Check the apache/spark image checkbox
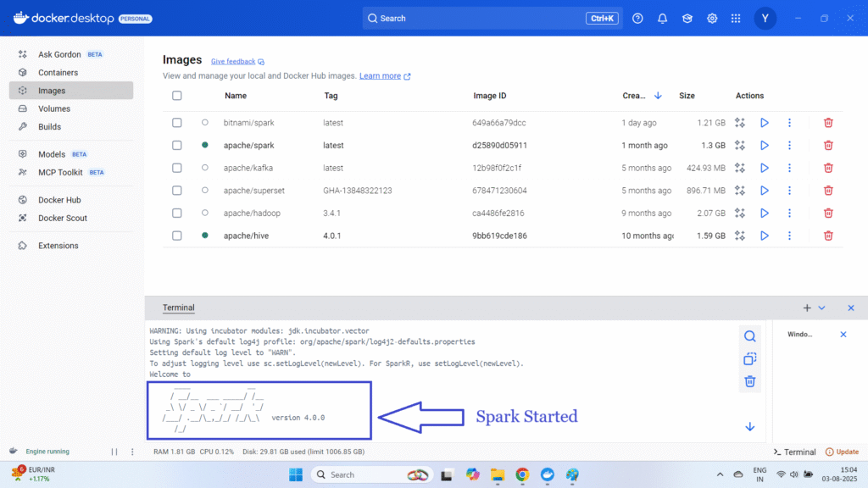The image size is (868, 488). pyautogui.click(x=176, y=146)
